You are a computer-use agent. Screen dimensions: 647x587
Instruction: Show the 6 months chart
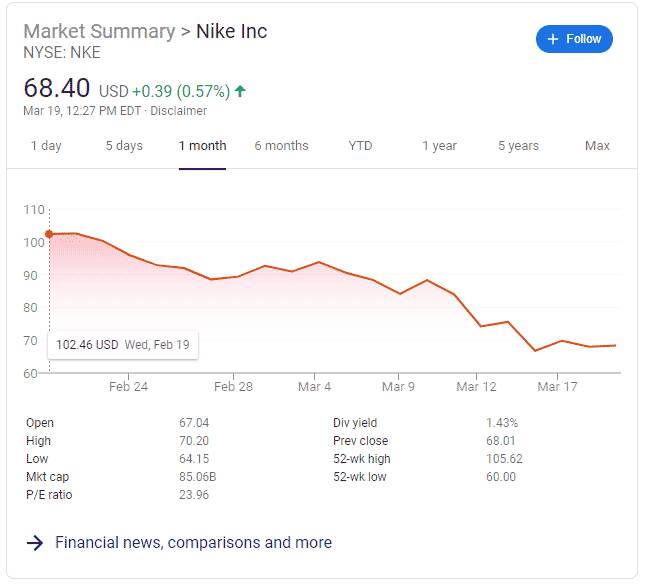(281, 146)
